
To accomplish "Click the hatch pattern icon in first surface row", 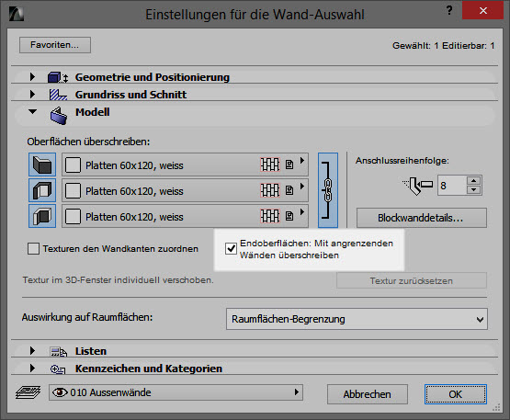I will (270, 165).
